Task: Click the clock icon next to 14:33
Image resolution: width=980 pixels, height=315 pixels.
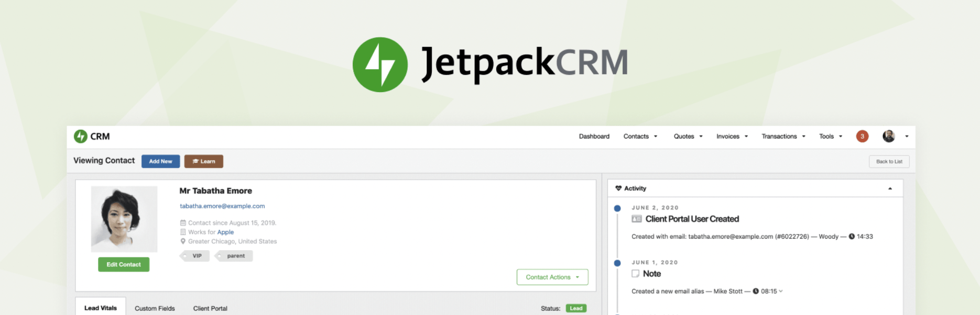Action: tap(852, 237)
